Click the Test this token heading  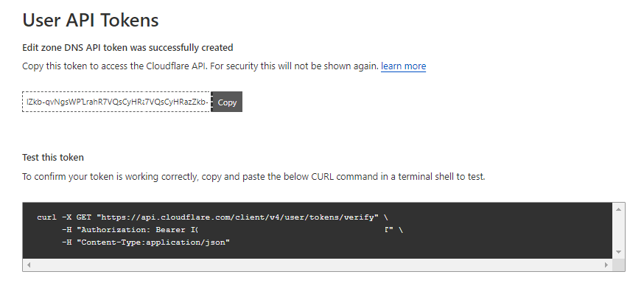pos(53,157)
